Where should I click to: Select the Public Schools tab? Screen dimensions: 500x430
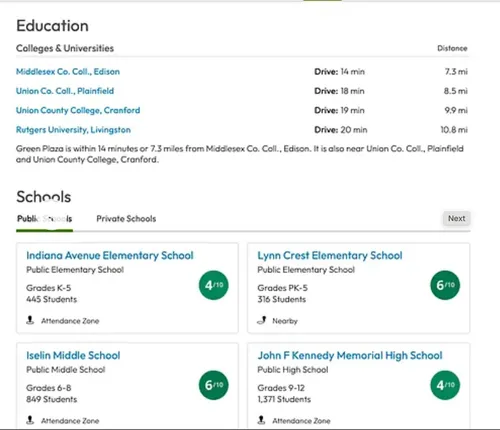[x=44, y=219]
